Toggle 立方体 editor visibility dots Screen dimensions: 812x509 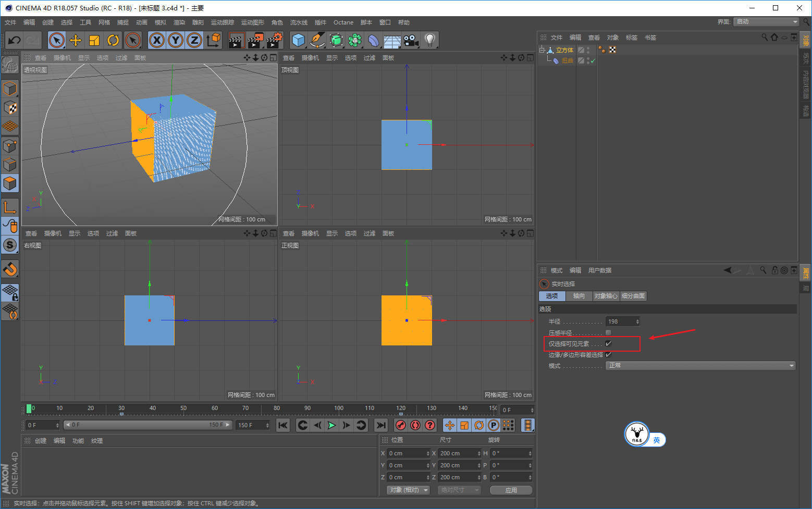588,50
